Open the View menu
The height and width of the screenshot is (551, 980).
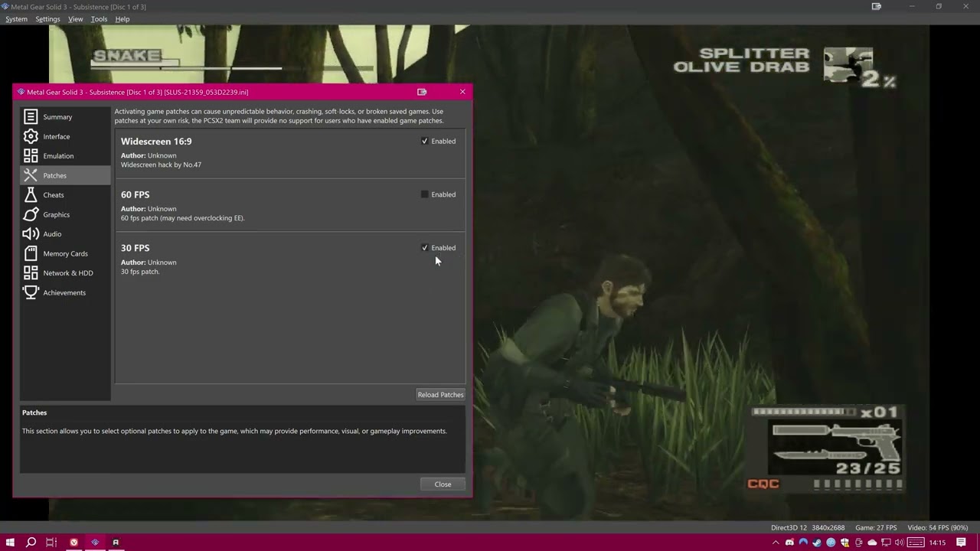pyautogui.click(x=75, y=19)
